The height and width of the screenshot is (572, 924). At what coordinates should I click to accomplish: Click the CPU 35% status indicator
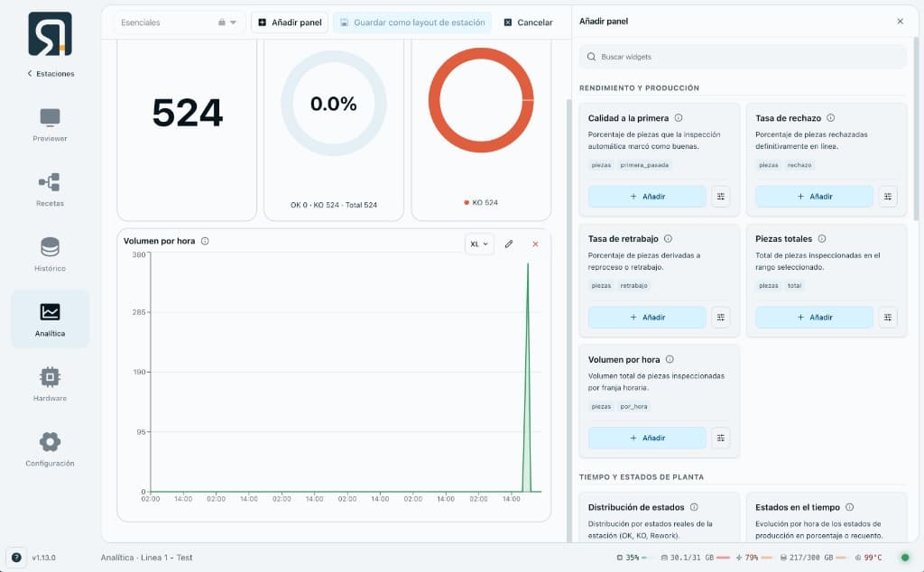click(x=631, y=558)
